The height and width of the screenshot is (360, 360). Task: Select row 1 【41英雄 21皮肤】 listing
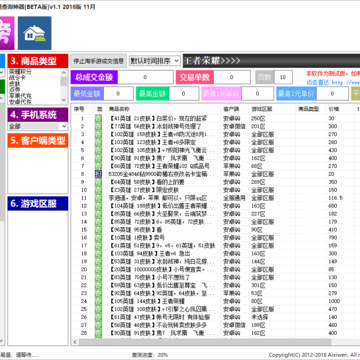tap(158, 118)
